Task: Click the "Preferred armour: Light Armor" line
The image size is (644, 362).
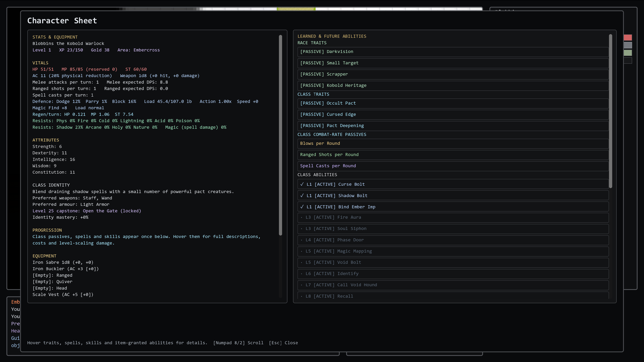Action: click(71, 204)
